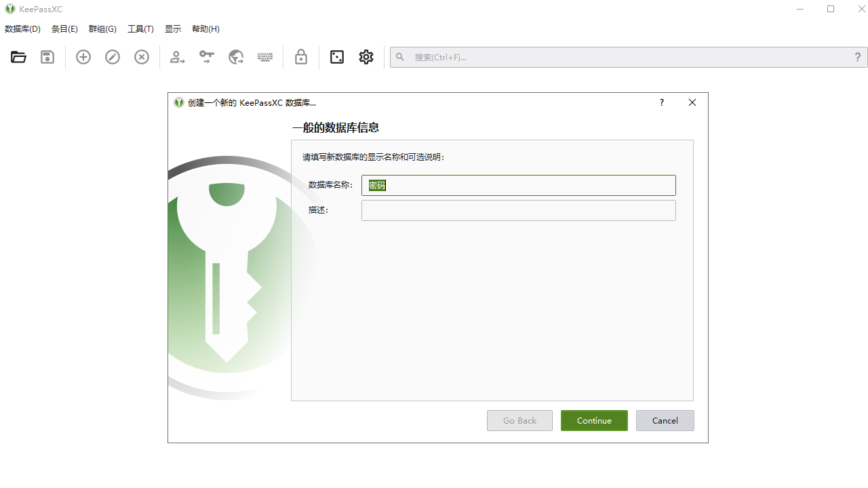Copy the entry URL
The width and height of the screenshot is (868, 488).
coord(236,57)
